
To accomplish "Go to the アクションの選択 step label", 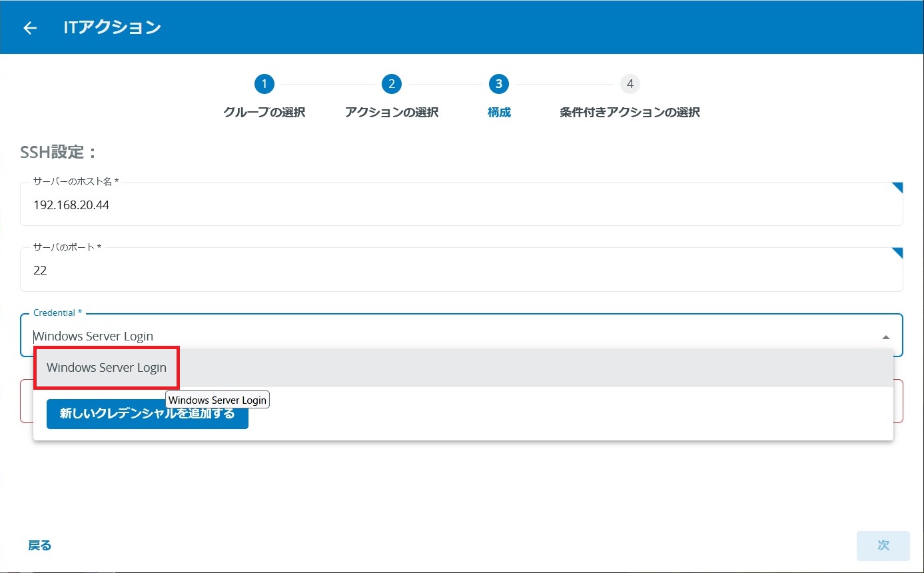I will point(392,113).
